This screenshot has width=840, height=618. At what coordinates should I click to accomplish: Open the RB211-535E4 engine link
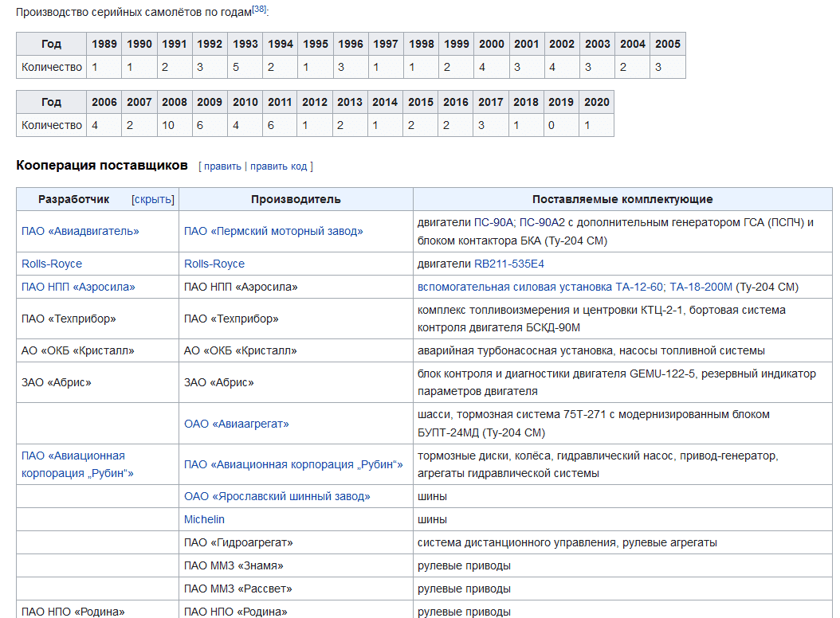point(509,264)
